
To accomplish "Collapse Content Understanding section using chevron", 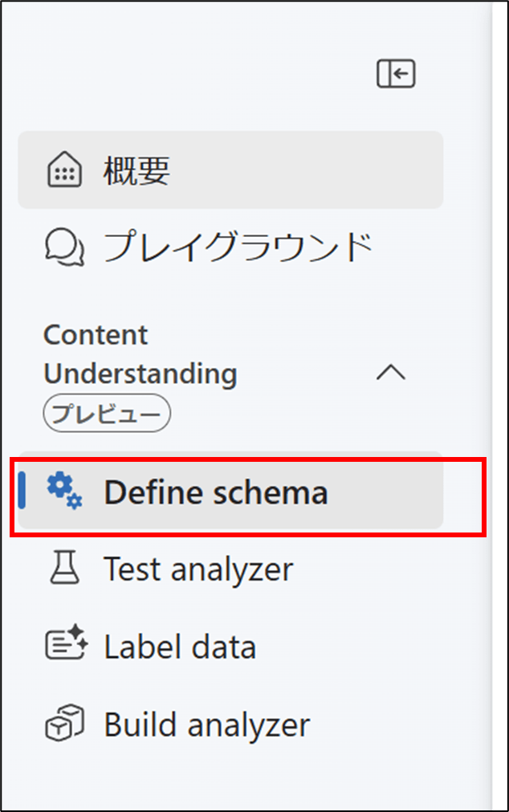I will [391, 373].
